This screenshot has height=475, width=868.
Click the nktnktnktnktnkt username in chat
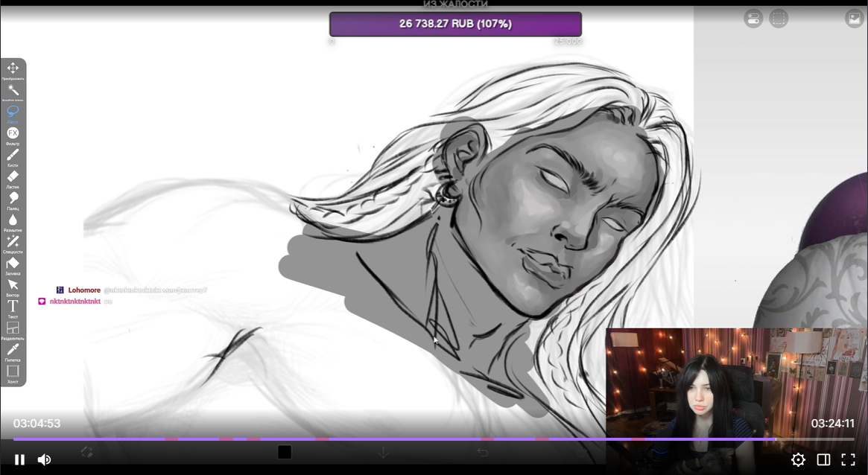(75, 302)
